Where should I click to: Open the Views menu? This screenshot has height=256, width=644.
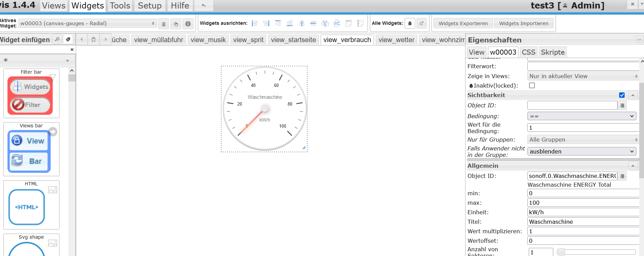click(x=54, y=6)
